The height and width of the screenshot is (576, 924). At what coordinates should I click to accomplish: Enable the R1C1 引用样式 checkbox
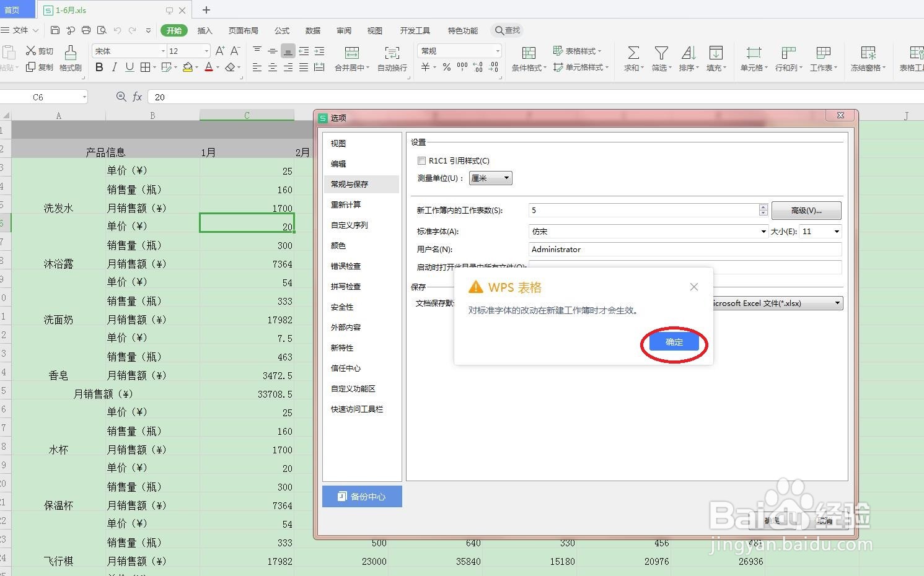(x=422, y=160)
